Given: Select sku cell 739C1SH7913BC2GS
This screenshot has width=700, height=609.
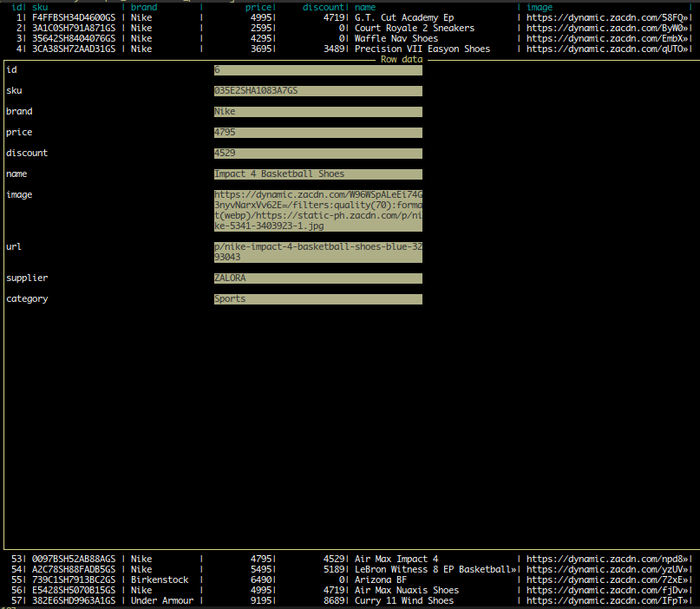Looking at the screenshot, I should tap(74, 580).
